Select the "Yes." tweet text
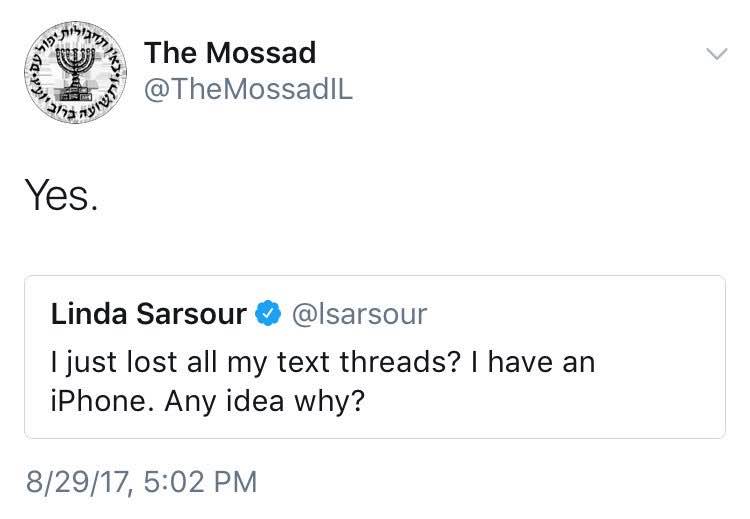 (x=62, y=195)
